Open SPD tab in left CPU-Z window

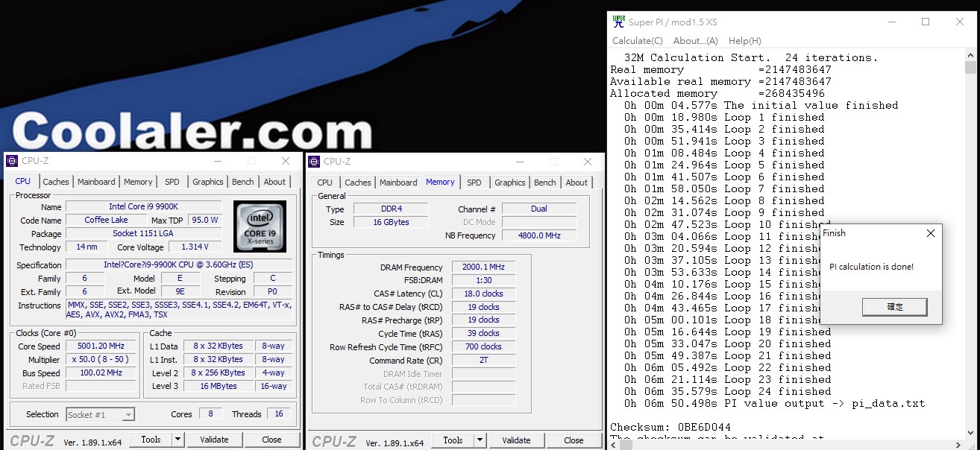(x=172, y=182)
